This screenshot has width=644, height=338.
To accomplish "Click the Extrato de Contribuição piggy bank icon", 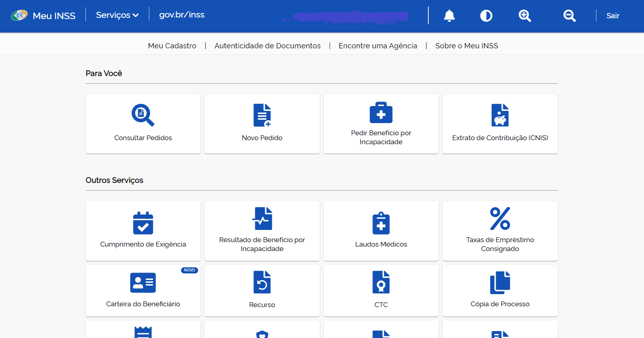I will pos(500,115).
